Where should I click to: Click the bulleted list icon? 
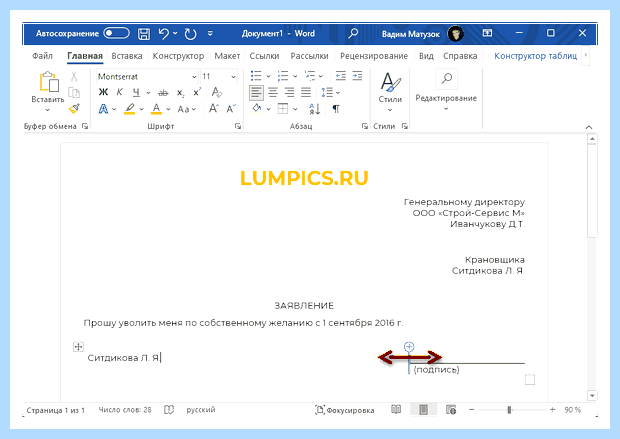(x=256, y=76)
